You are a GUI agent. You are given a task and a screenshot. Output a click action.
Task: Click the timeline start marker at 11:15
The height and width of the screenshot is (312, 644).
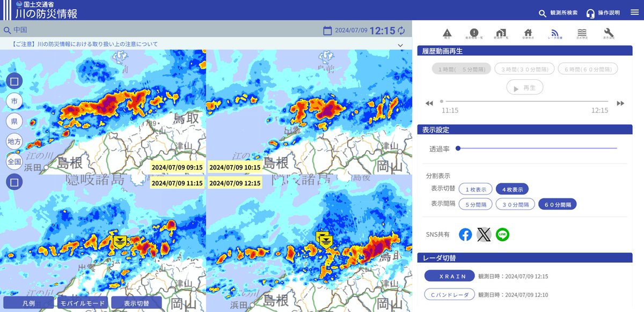point(442,101)
